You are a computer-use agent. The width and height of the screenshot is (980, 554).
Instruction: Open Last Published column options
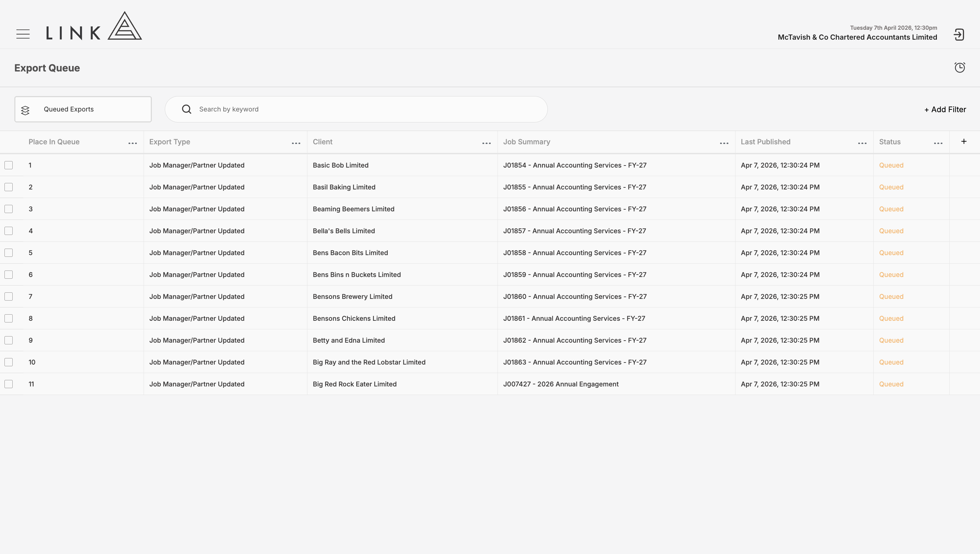pyautogui.click(x=862, y=143)
